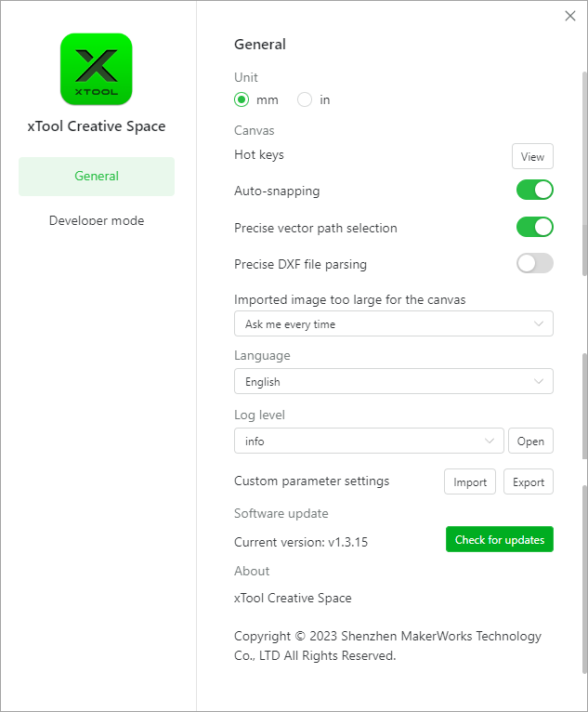Viewport: 588px width, 712px height.
Task: Import custom parameter settings
Action: [x=470, y=482]
